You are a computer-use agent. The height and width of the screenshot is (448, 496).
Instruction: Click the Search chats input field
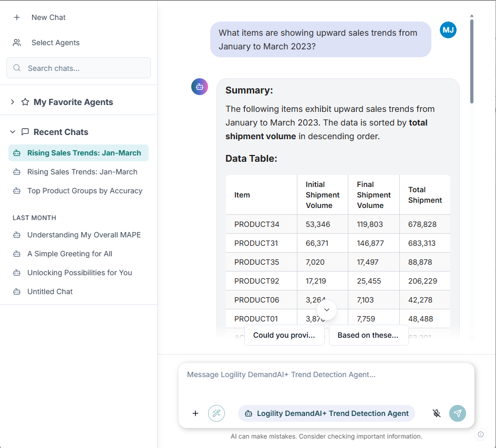click(x=78, y=68)
